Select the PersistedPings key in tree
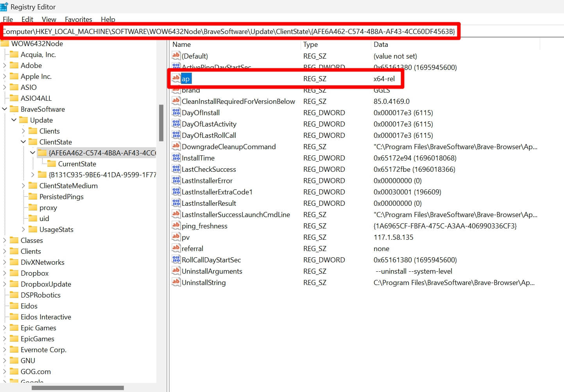Viewport: 564px width, 392px height. coord(61,197)
